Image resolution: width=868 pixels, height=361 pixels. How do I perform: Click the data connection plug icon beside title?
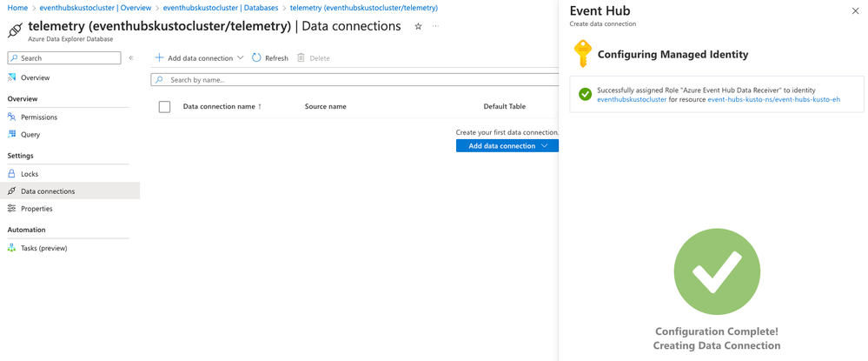pyautogui.click(x=15, y=30)
